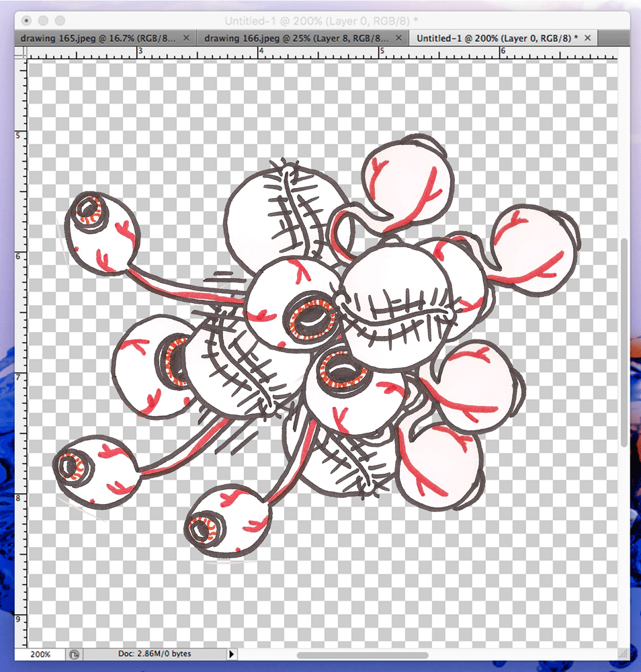Click the vertical scrollbar thumb
Screen dimensions: 641x672
[624, 343]
